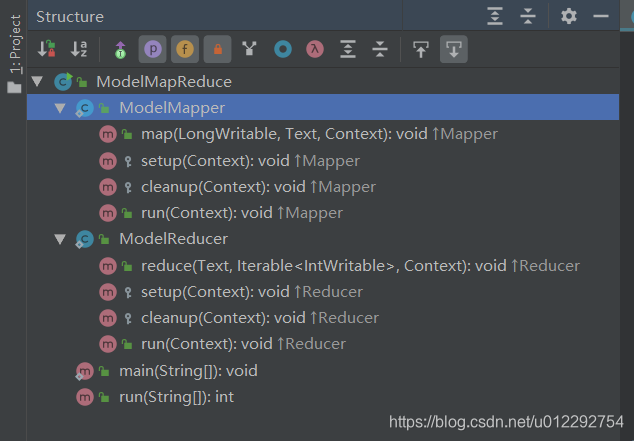Click method icon beside run(String[]): int

[x=85, y=397]
